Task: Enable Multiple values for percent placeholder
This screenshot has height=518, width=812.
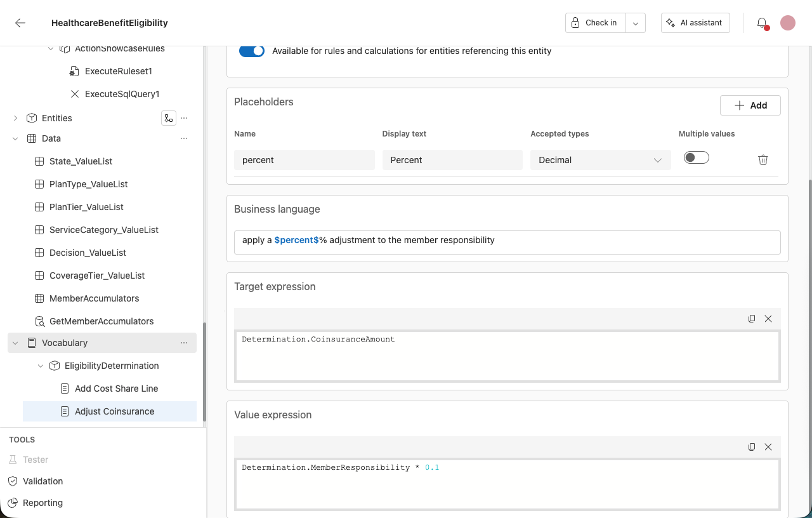Action: point(697,158)
